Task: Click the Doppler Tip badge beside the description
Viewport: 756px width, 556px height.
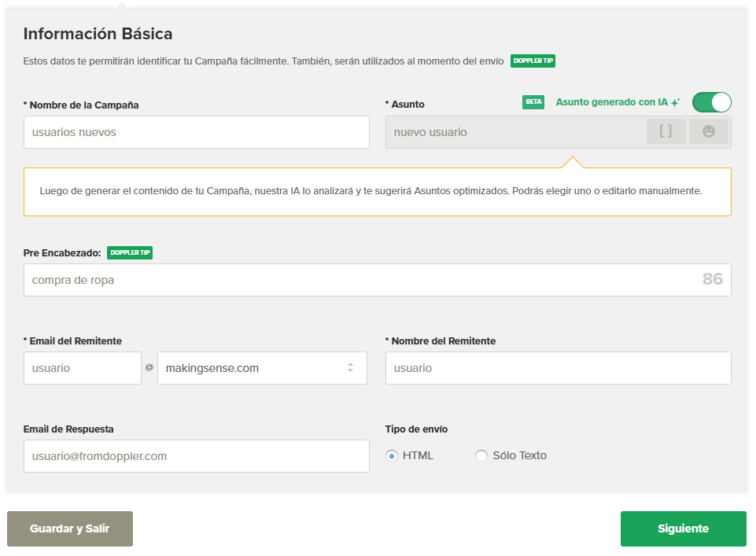Action: [x=533, y=61]
